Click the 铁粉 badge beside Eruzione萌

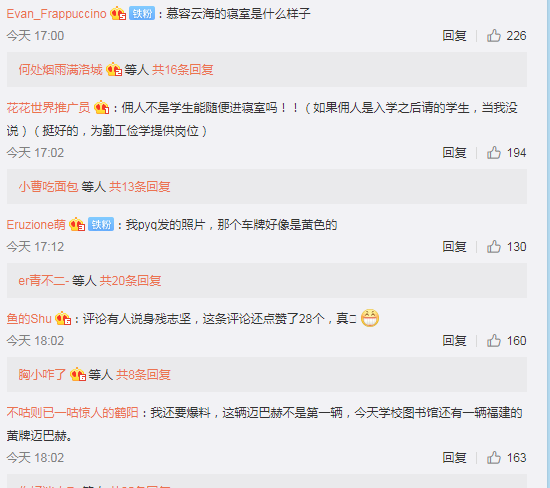[x=101, y=225]
